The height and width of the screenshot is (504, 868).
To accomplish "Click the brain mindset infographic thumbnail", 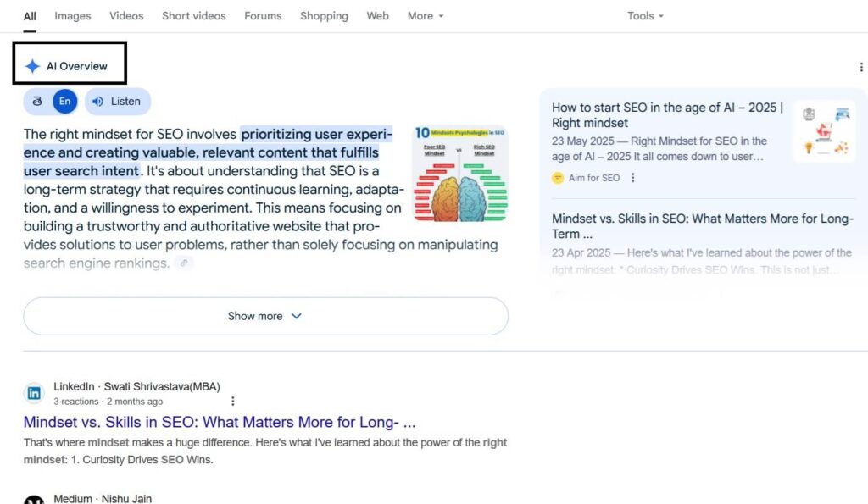I will (x=459, y=173).
